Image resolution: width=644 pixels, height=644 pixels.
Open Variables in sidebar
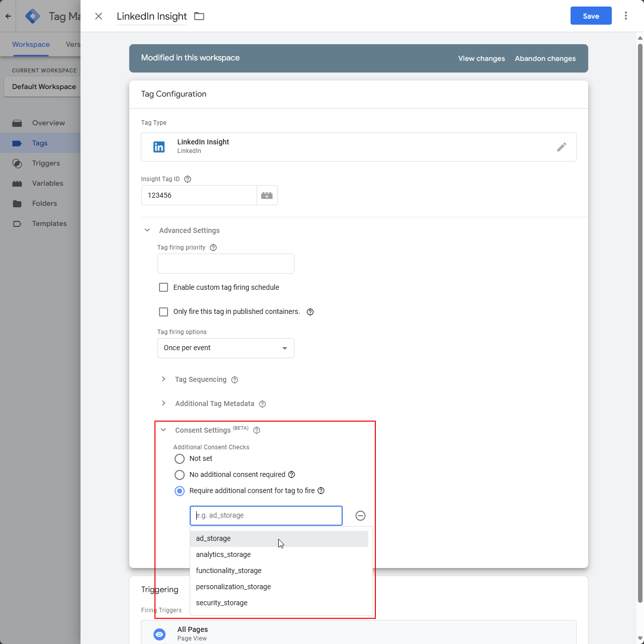pos(47,183)
